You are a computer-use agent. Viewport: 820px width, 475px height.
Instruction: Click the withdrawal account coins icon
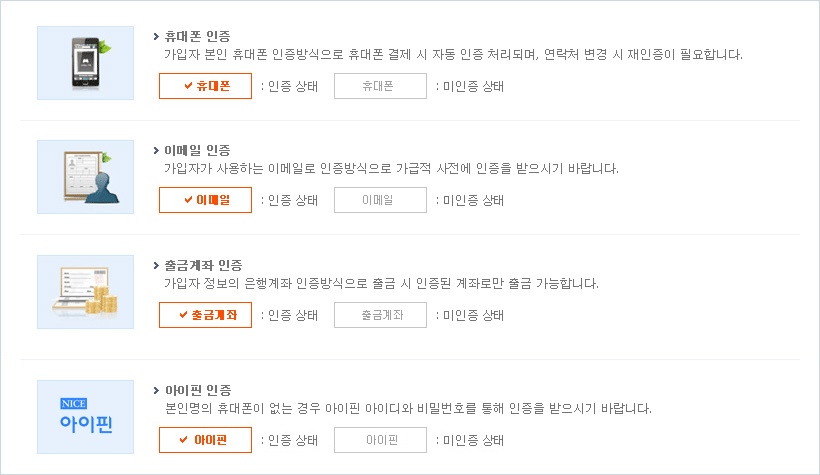[x=85, y=291]
